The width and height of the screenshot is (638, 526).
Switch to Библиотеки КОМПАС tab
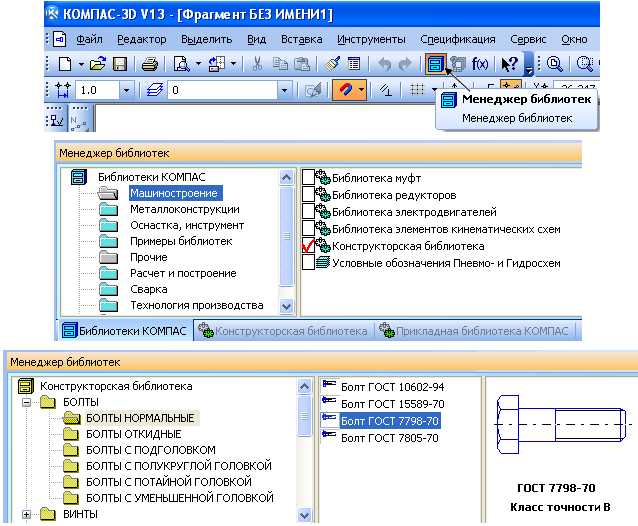click(125, 331)
